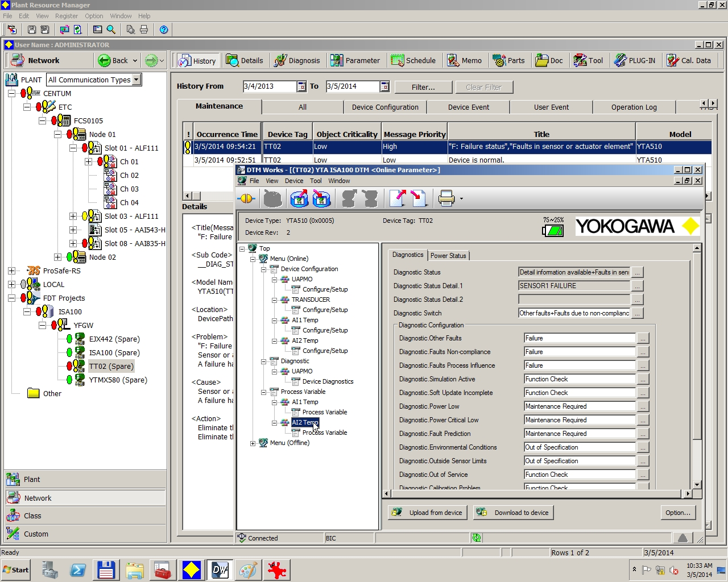Open the History view in the toolbar
Image resolution: width=728 pixels, height=582 pixels.
click(x=197, y=60)
